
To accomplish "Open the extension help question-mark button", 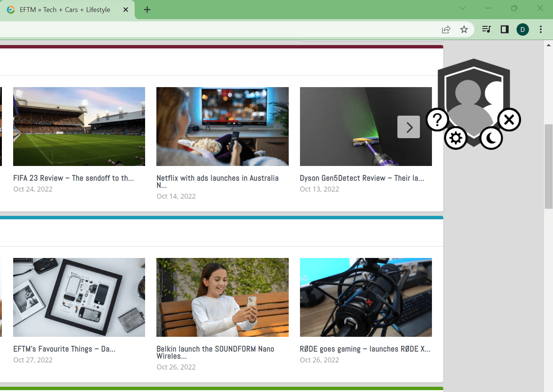I will (437, 120).
